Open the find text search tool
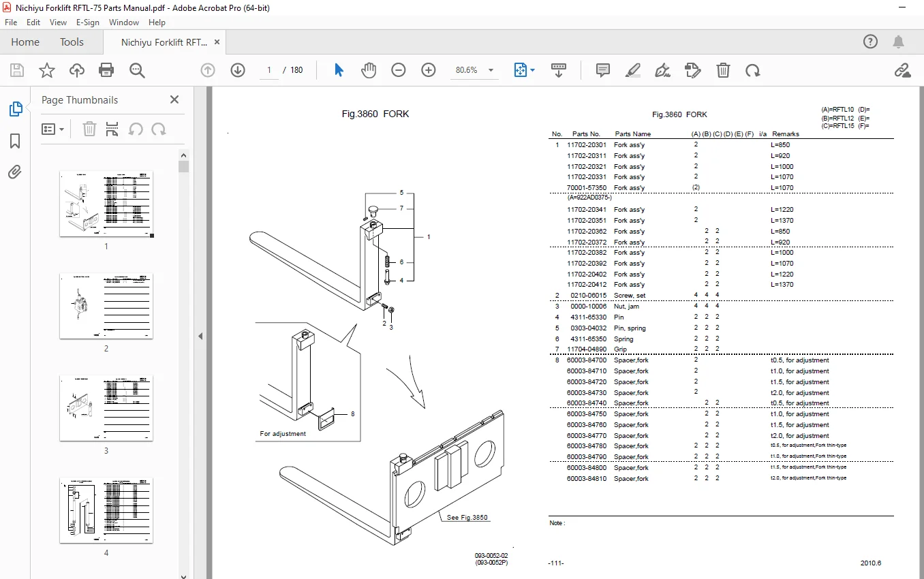Image resolution: width=924 pixels, height=579 pixels. pos(137,70)
